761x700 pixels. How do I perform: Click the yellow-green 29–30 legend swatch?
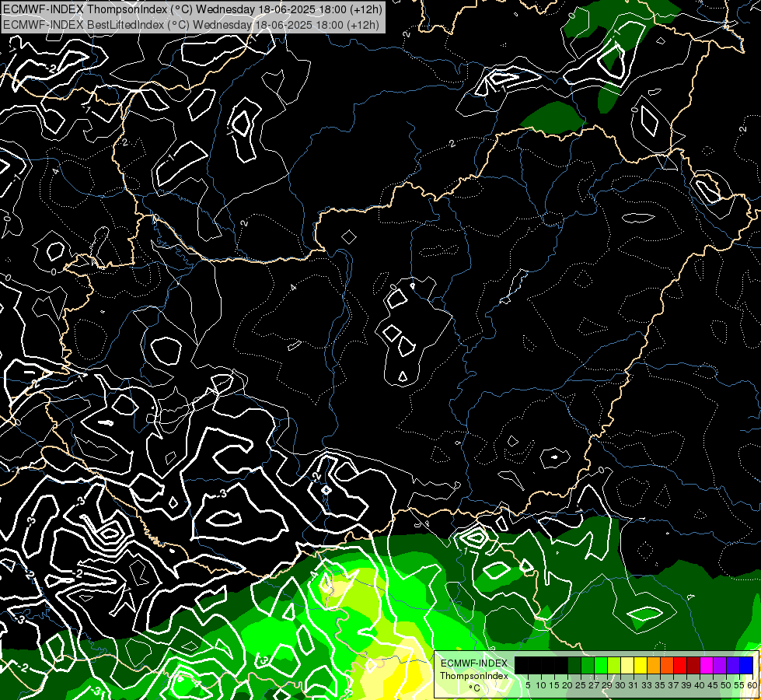614,665
